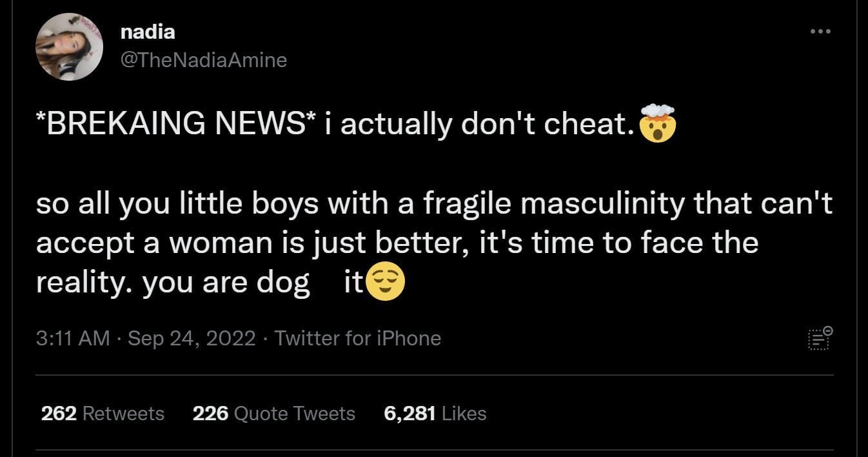Click the display name nadia
The width and height of the screenshot is (868, 457).
click(x=148, y=31)
